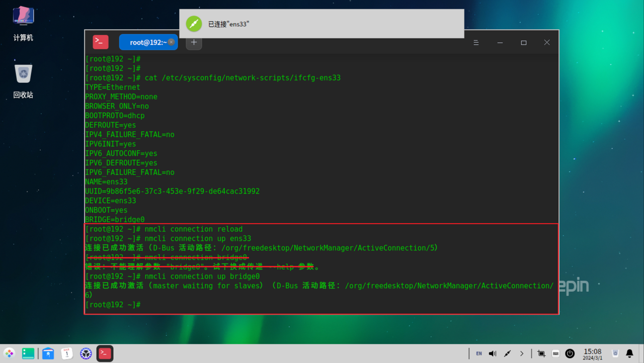This screenshot has height=363, width=644.
Task: Close the root@192:~ tab
Action: click(171, 42)
